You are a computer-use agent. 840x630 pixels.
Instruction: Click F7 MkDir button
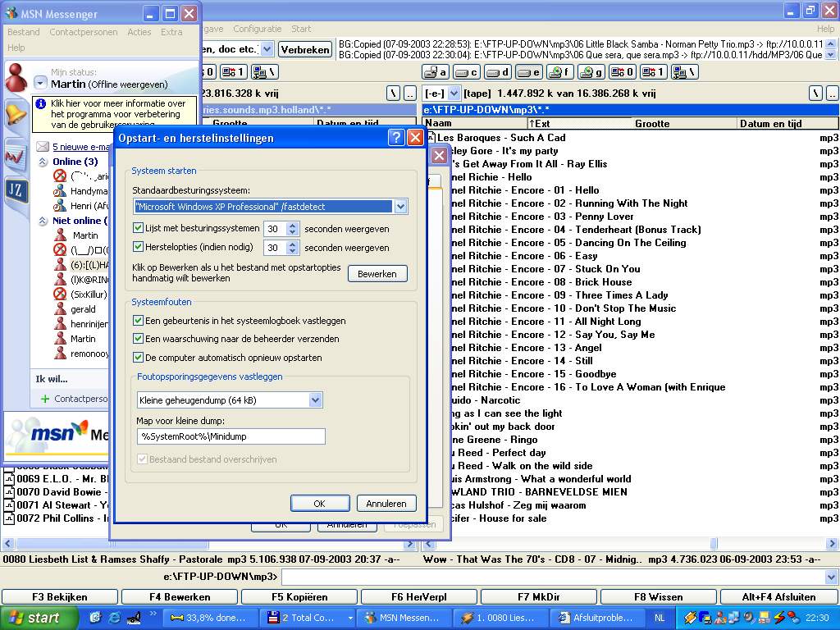[x=539, y=597]
